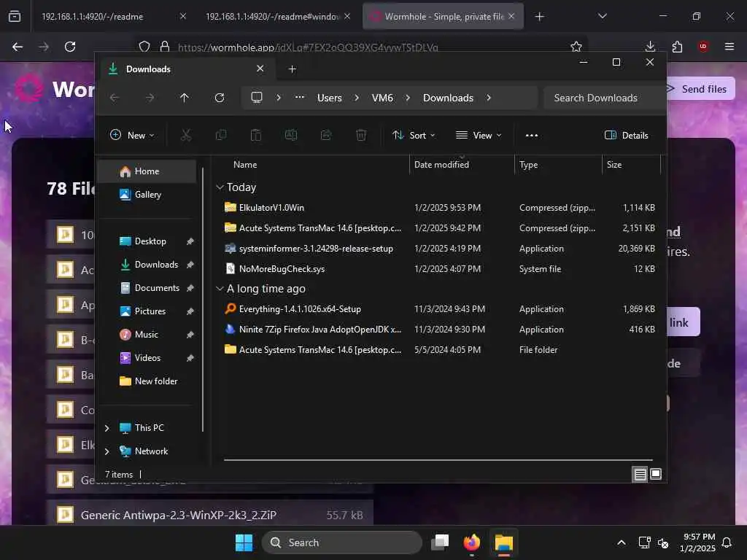Screen dimensions: 747x560
Task: Sort by the Type column header
Action: (x=529, y=164)
